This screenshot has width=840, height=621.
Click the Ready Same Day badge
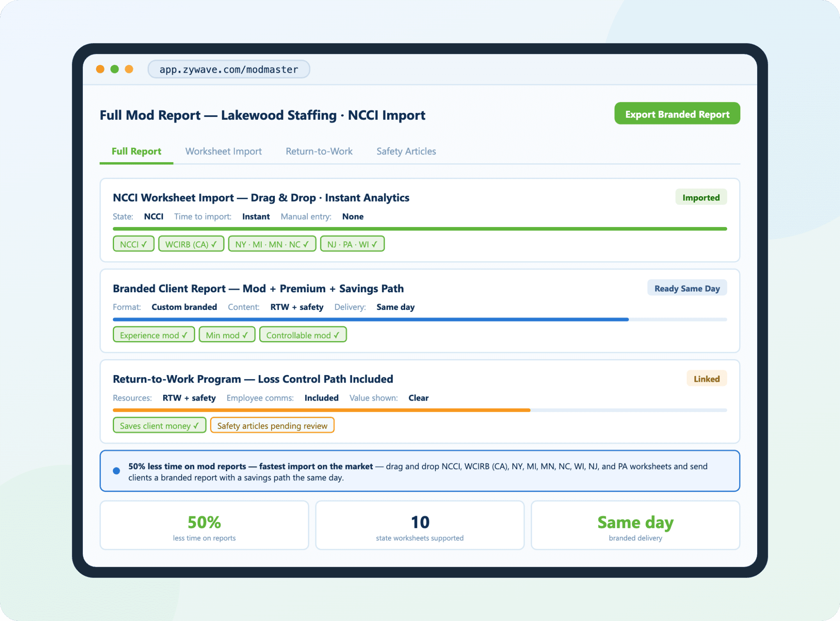click(x=687, y=288)
